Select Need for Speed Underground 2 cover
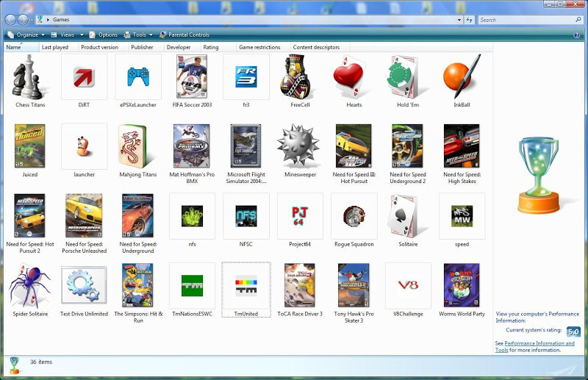This screenshot has height=380, width=588. tap(407, 146)
